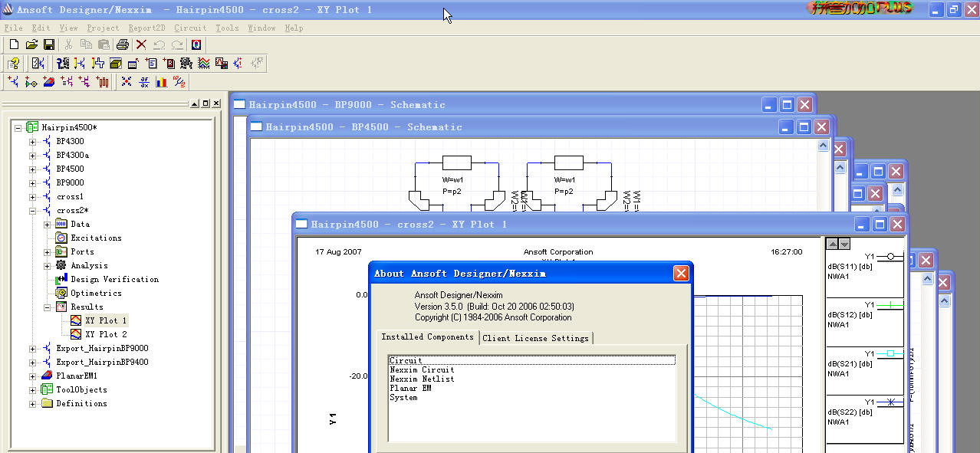Select Export_HairpinBP9000 tree item

102,349
